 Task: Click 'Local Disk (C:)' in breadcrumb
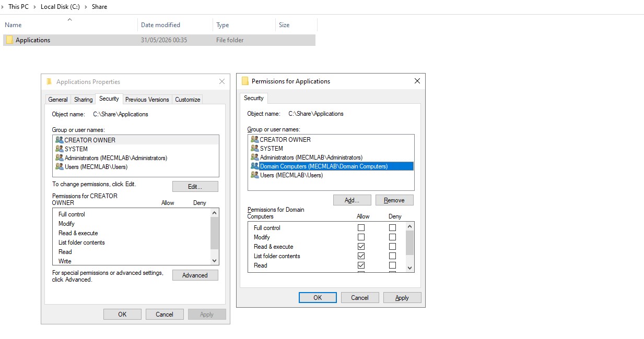click(61, 7)
